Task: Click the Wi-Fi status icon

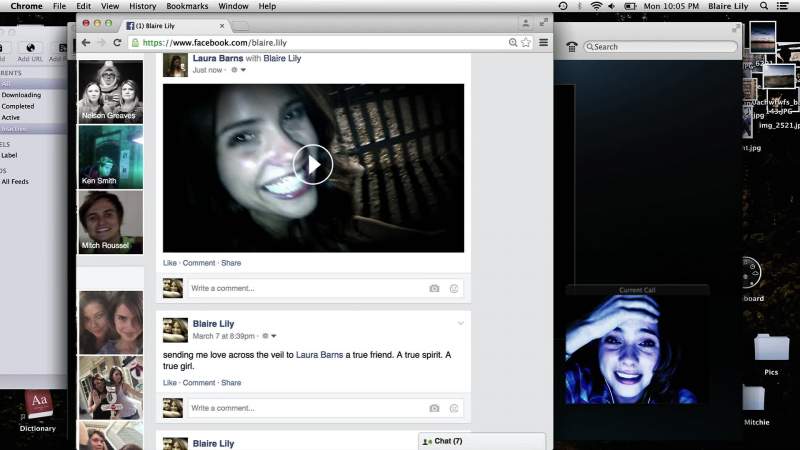Action: 596,6
